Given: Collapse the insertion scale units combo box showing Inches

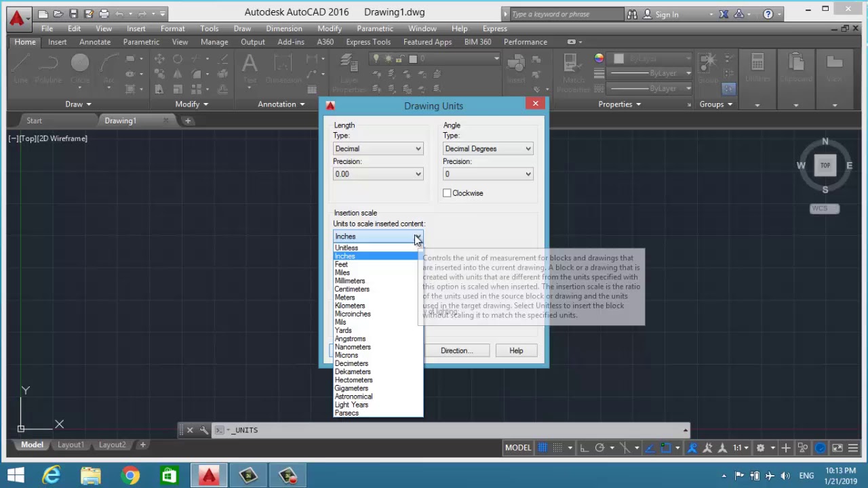Looking at the screenshot, I should [378, 237].
